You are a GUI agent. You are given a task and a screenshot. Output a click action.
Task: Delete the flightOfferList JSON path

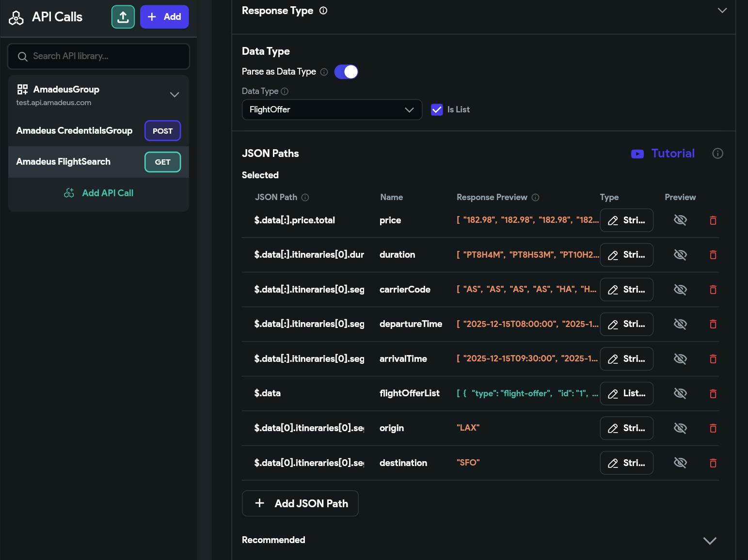click(x=713, y=394)
